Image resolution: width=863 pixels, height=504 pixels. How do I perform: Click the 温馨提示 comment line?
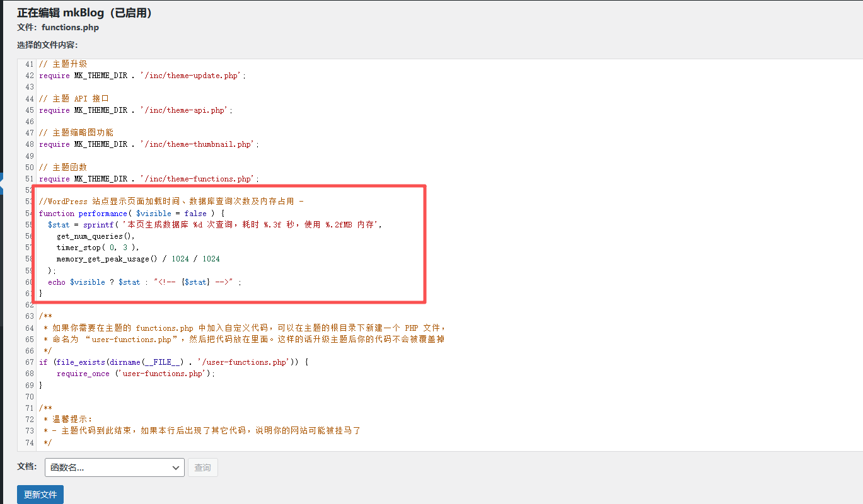(x=71, y=420)
